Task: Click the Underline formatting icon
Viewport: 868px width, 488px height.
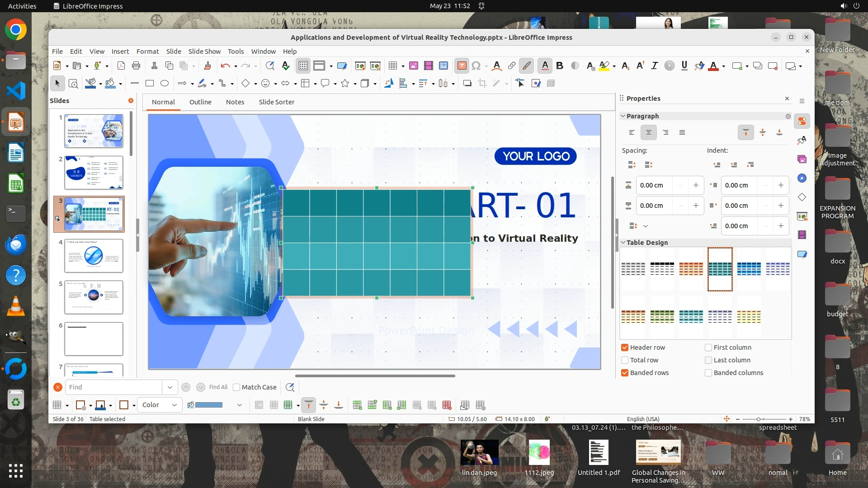Action: pyautogui.click(x=684, y=66)
